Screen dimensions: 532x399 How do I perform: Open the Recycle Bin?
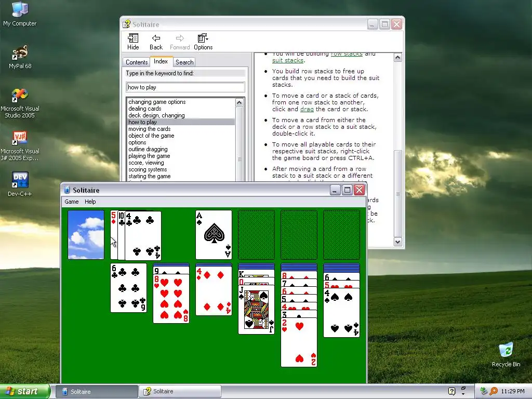[x=506, y=354]
